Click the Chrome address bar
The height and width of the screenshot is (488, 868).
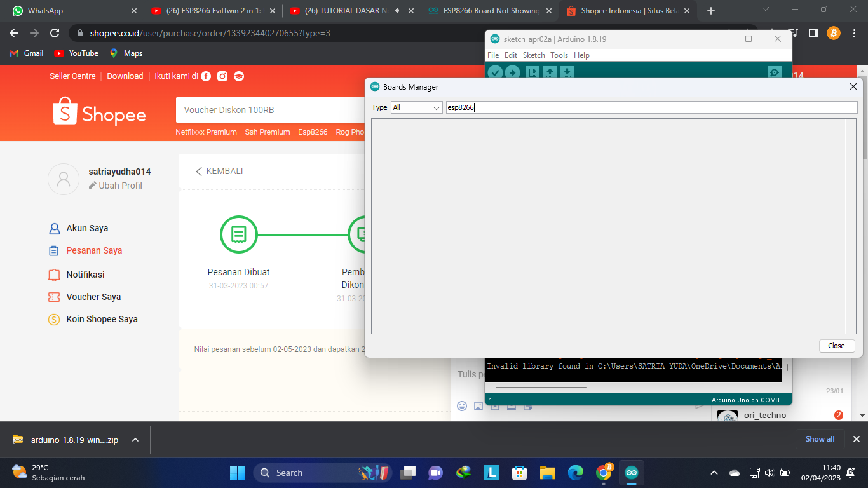413,33
